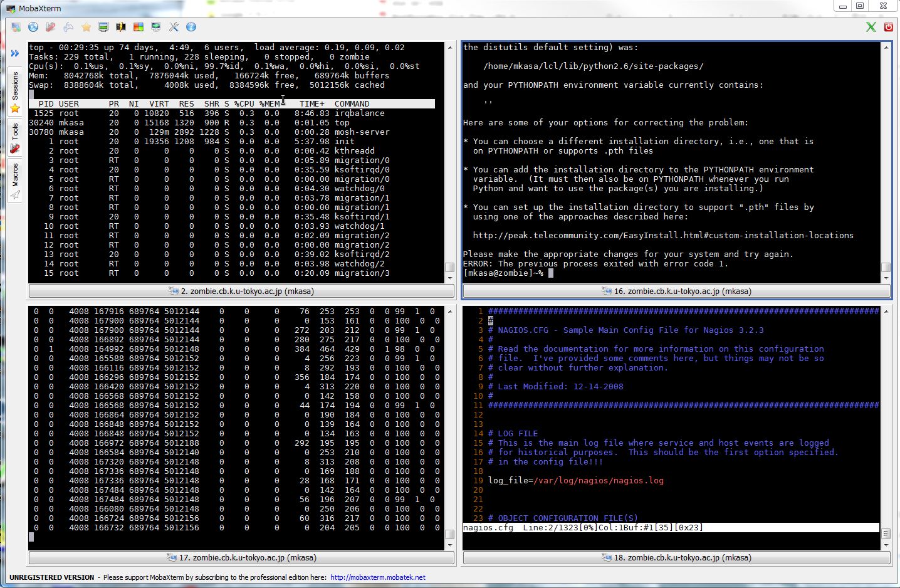Viewport: 900px width, 588px height.
Task: Close current terminal using green X icon
Action: pyautogui.click(x=871, y=26)
